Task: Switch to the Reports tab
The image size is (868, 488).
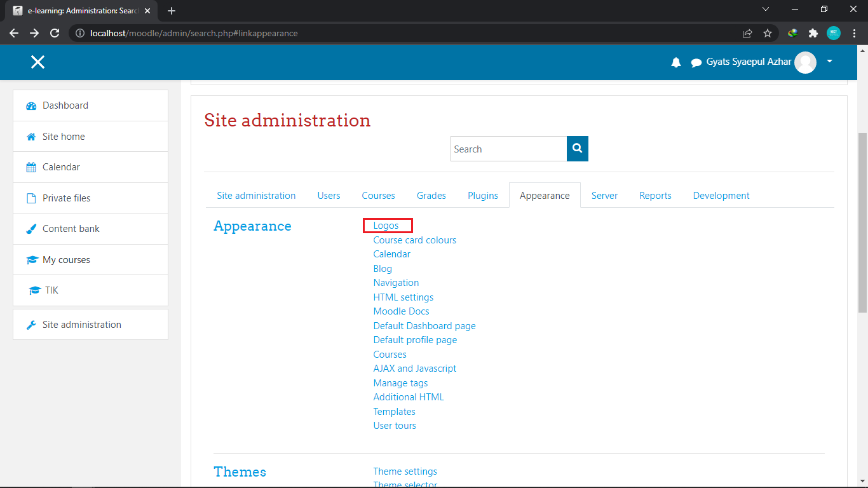Action: 655,196
